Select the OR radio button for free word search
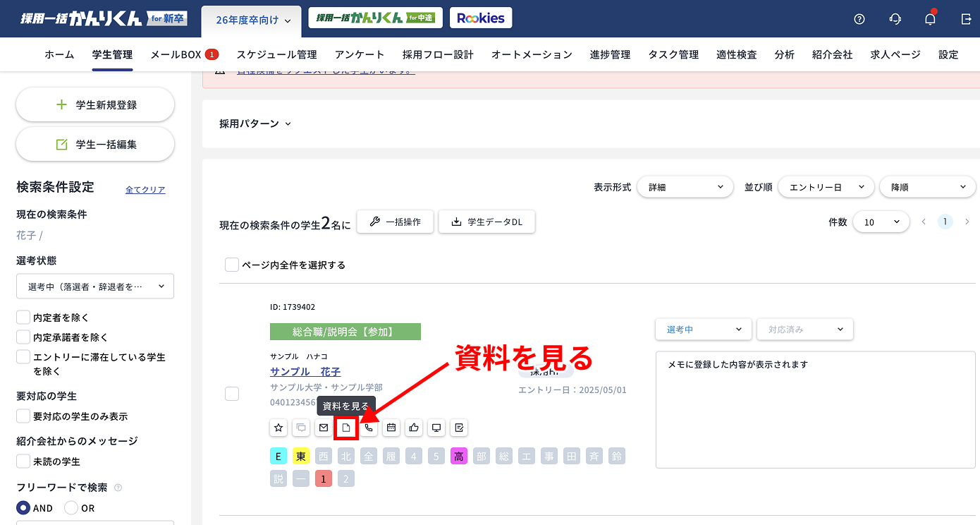The width and height of the screenshot is (980, 525). [x=71, y=507]
